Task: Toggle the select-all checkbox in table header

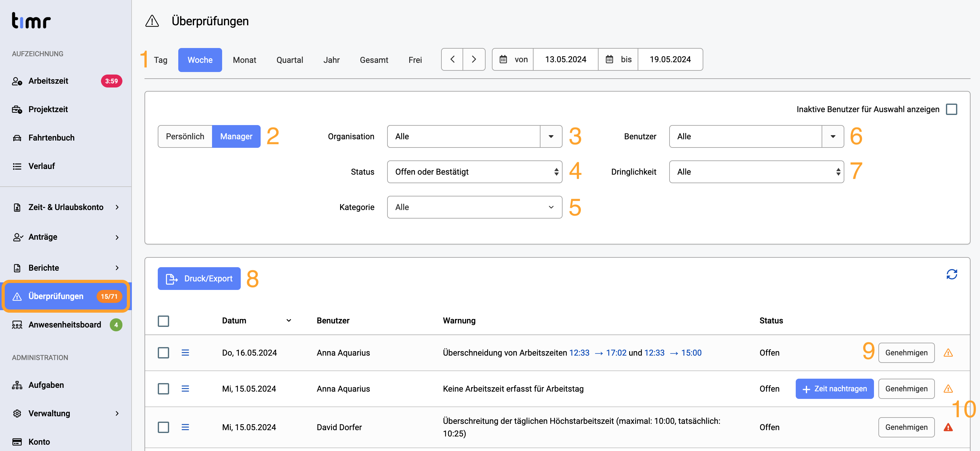Action: coord(163,321)
